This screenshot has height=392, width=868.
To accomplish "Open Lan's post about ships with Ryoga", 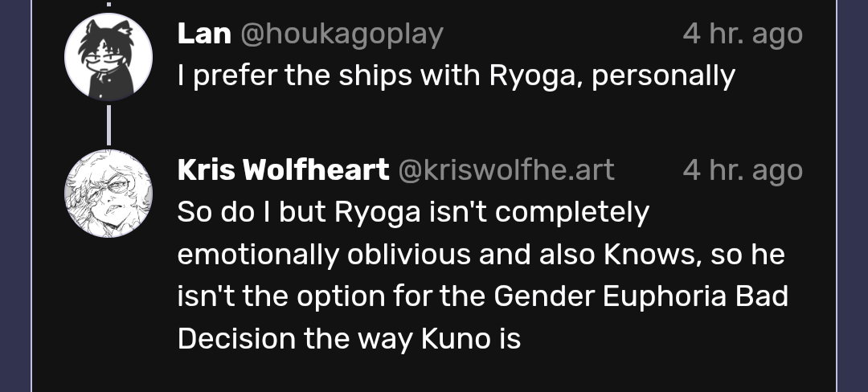I will click(456, 76).
